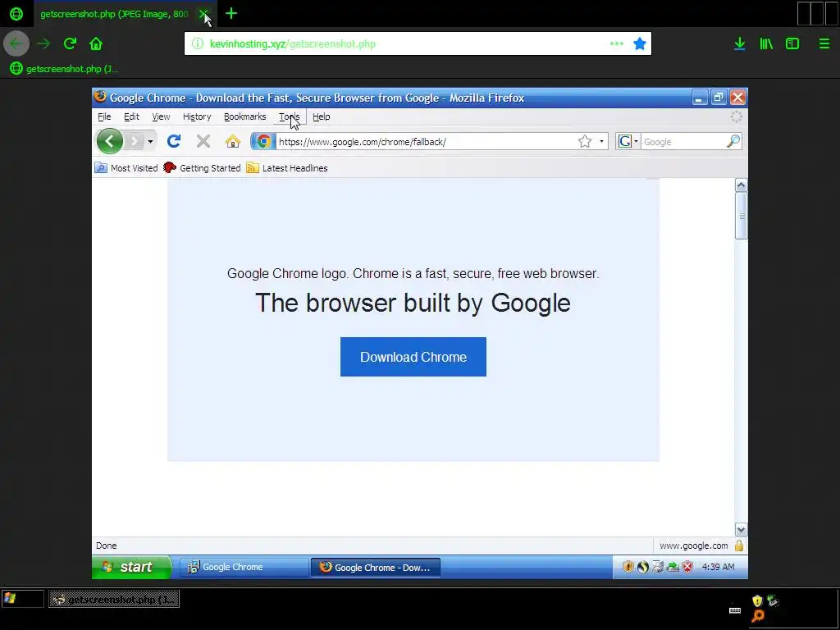This screenshot has height=630, width=840.
Task: Click the inner Firefox home house icon
Action: coord(232,141)
